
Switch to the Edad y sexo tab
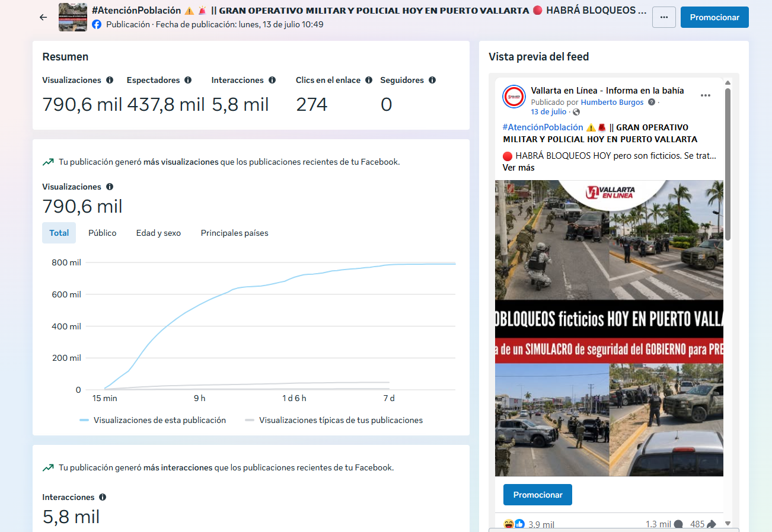point(158,233)
